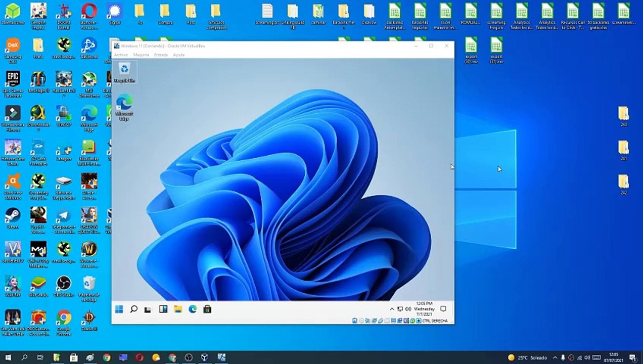Select OBS Studio desktop shortcut

[x=64, y=286]
